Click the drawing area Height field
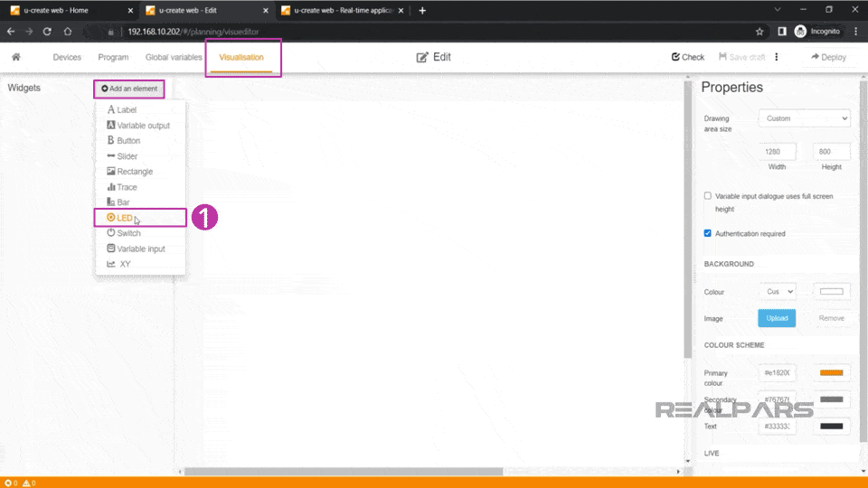868x488 pixels. pyautogui.click(x=832, y=152)
